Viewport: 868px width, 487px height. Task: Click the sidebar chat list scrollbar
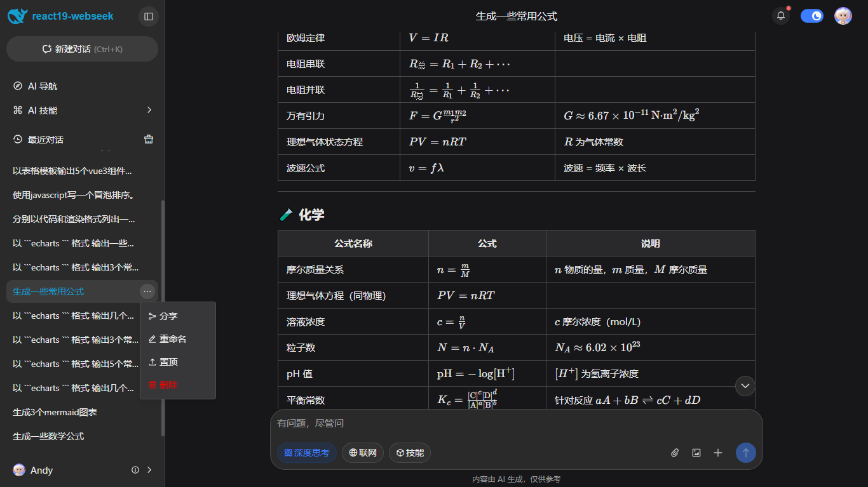(x=163, y=317)
